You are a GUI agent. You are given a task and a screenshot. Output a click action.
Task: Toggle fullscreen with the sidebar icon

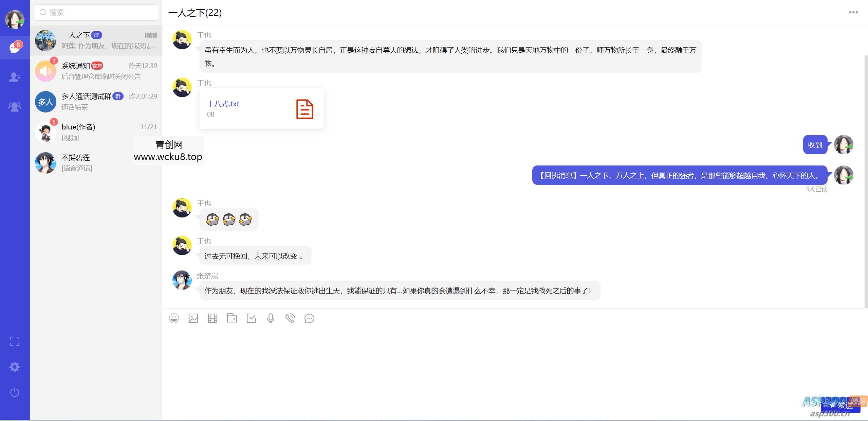(x=14, y=341)
